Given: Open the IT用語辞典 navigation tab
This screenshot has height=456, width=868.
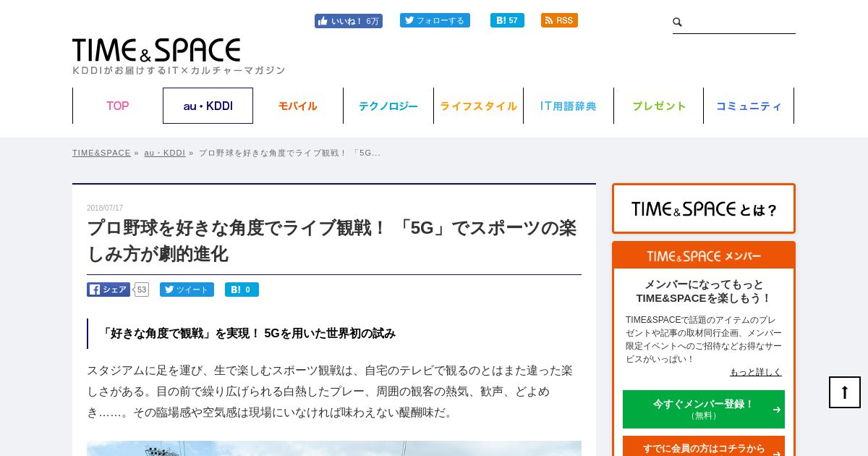Looking at the screenshot, I should click(569, 106).
